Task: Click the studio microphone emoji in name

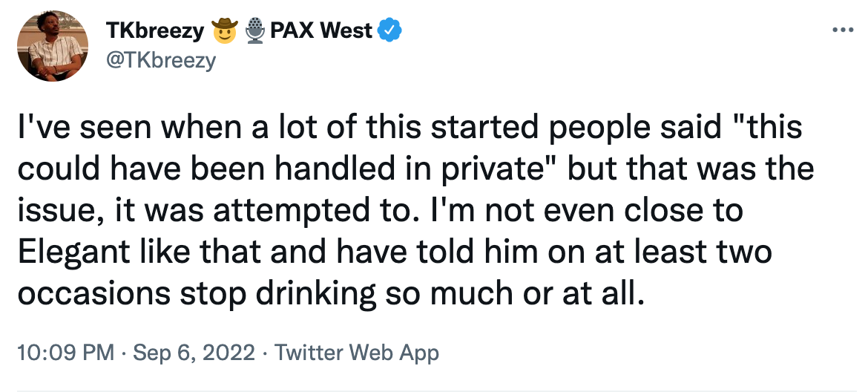Action: [x=255, y=31]
